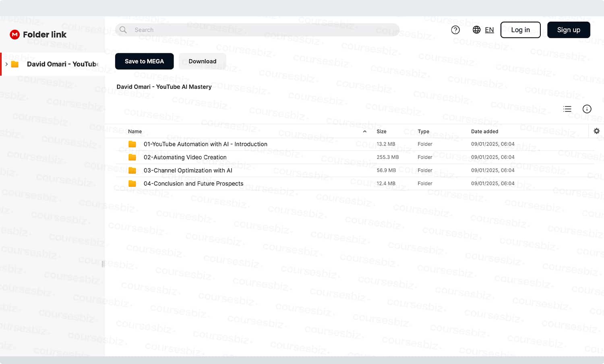
Task: Sort by Size column header
Action: (381, 131)
